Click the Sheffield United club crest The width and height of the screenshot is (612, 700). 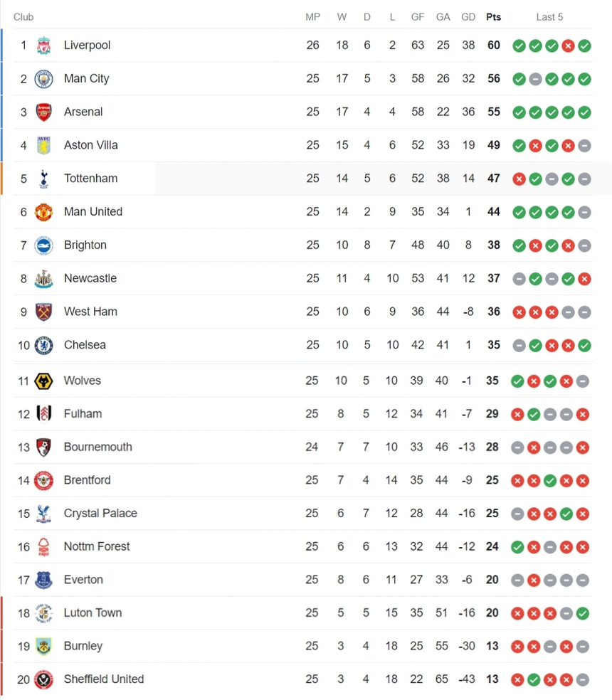coord(44,679)
